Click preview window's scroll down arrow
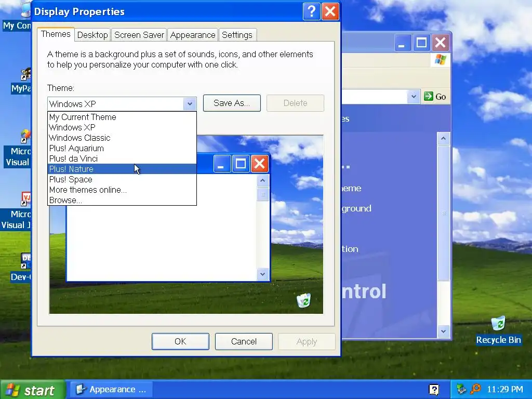 tap(262, 274)
